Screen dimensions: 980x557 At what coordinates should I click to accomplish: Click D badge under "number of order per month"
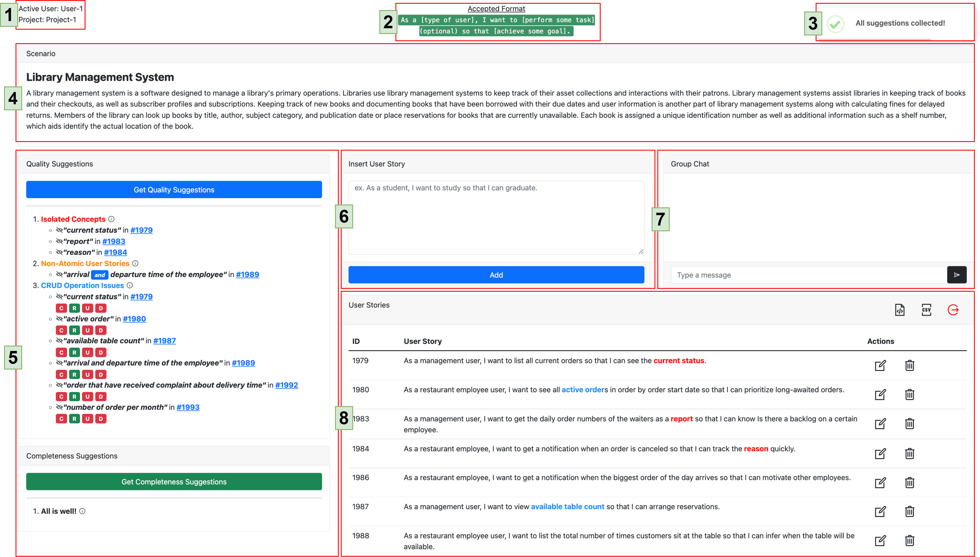tap(101, 419)
